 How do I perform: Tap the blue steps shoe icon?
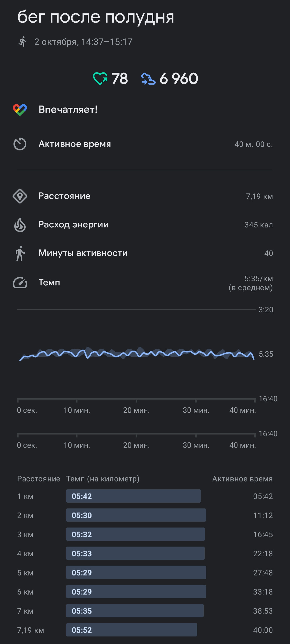click(148, 79)
